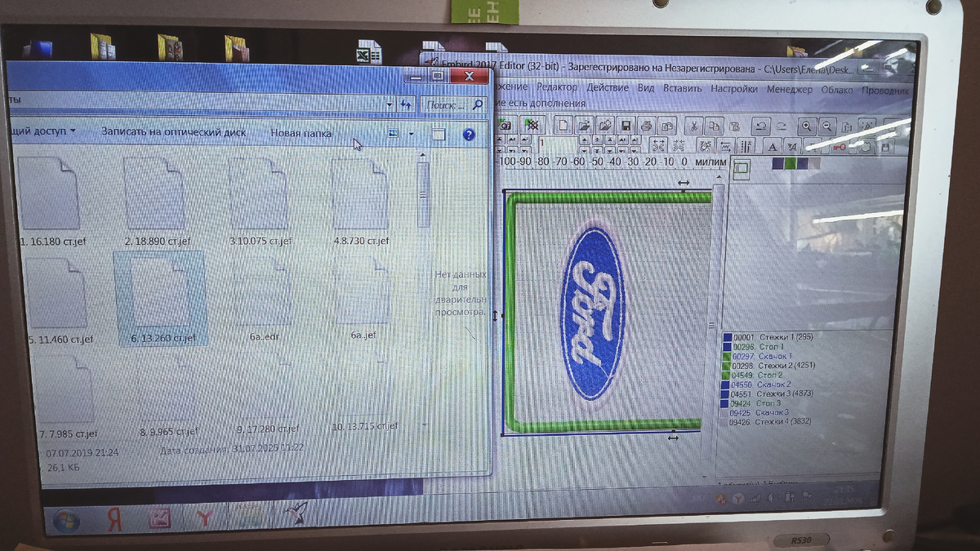The width and height of the screenshot is (980, 551).
Task: Click the Help question mark in Explorer window
Action: 469,135
